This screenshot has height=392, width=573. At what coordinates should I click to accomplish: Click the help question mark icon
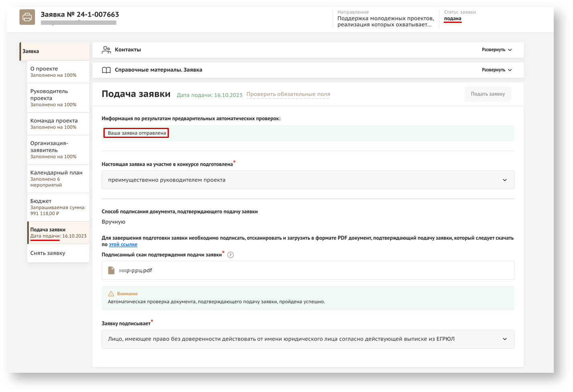[231, 255]
